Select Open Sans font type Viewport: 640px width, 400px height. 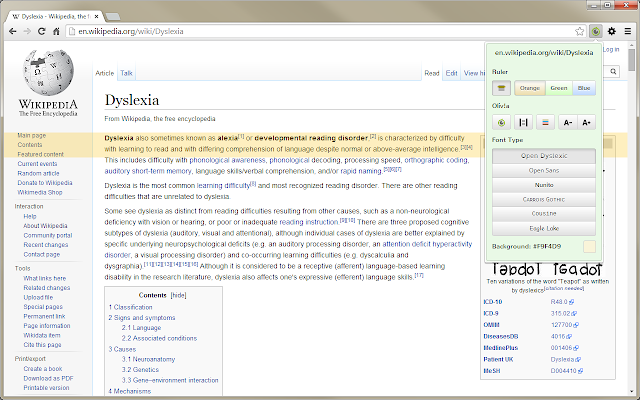(544, 171)
